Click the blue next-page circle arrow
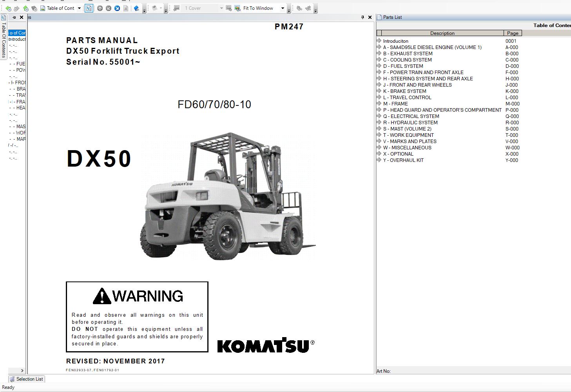571x392 pixels. [x=117, y=8]
